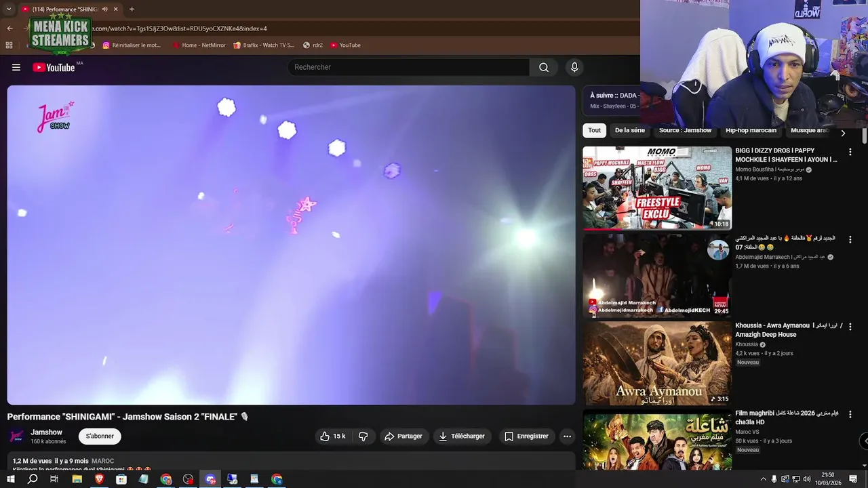Open options for the BIGG DIZZY DROS video

[x=850, y=152]
